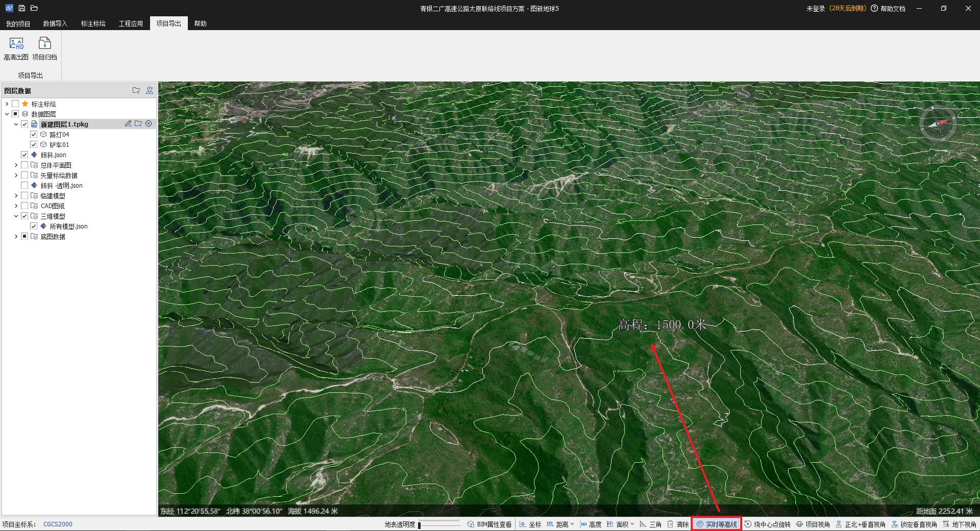Click the 高清出图 HD export icon
The height and width of the screenshot is (531, 980).
point(16,44)
